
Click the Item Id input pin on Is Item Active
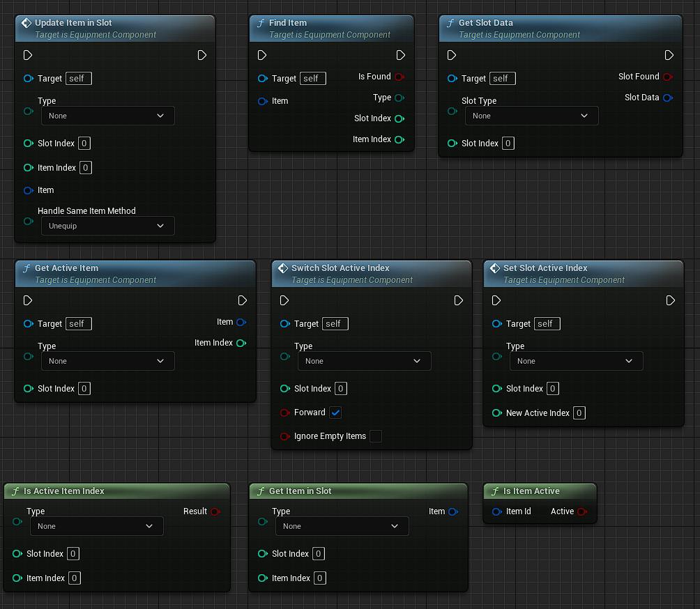[x=496, y=511]
